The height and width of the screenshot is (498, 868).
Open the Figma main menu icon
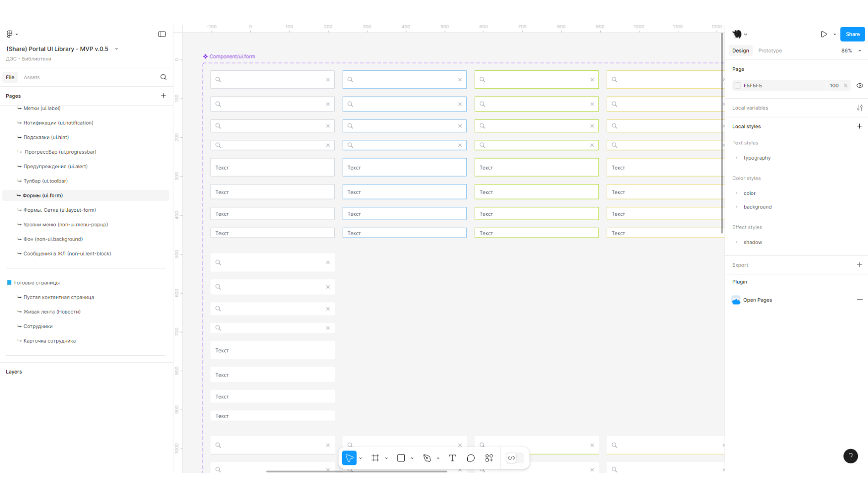click(10, 34)
